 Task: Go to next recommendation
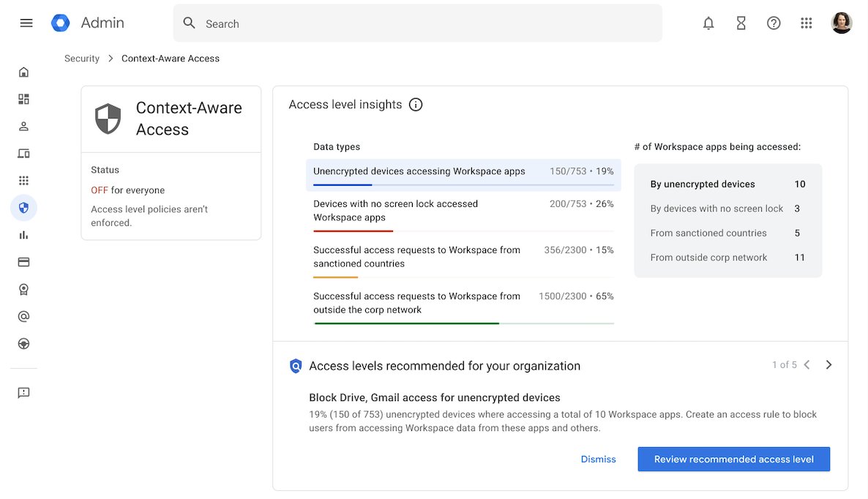coord(828,364)
